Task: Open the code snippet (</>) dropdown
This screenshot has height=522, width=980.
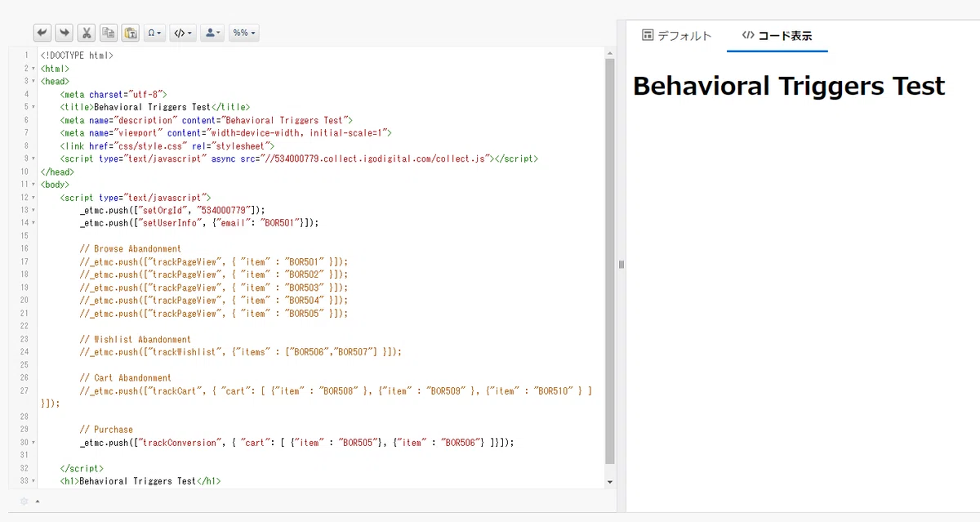Action: coord(183,33)
